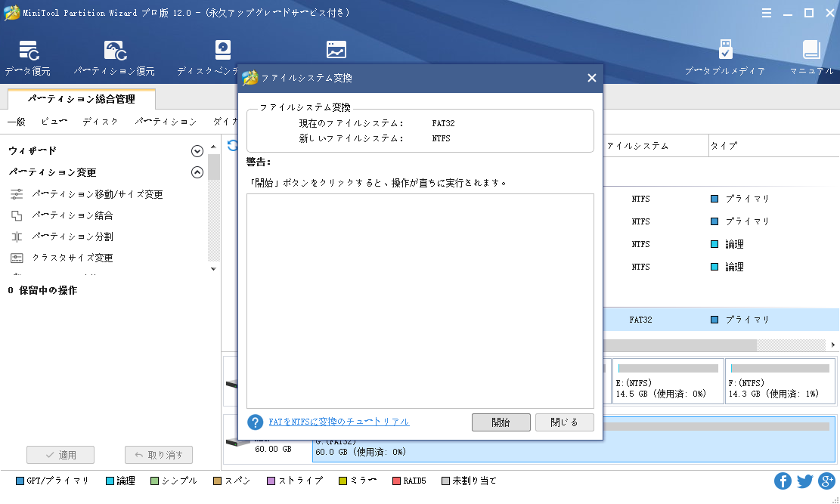
Task: Open the ディスク menu
Action: tap(100, 122)
